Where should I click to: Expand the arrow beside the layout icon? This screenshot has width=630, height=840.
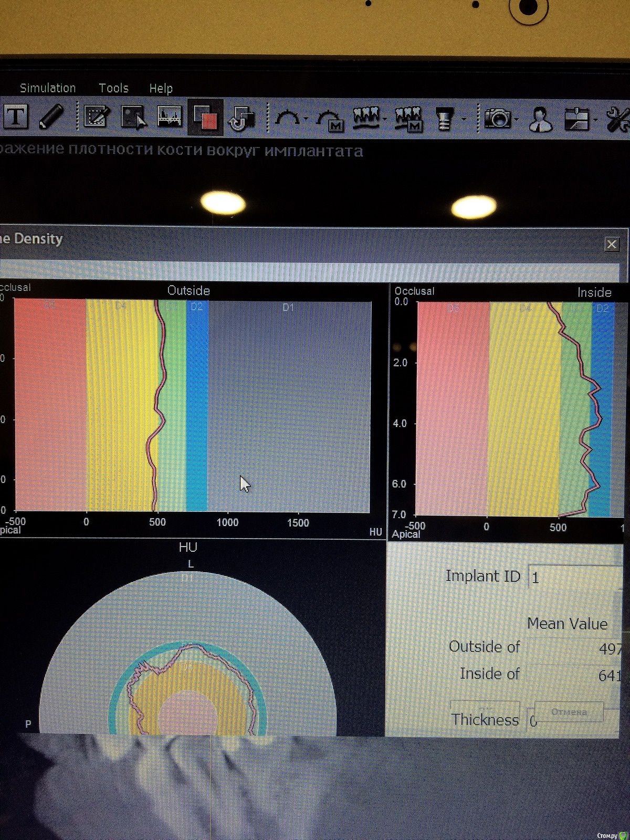595,120
